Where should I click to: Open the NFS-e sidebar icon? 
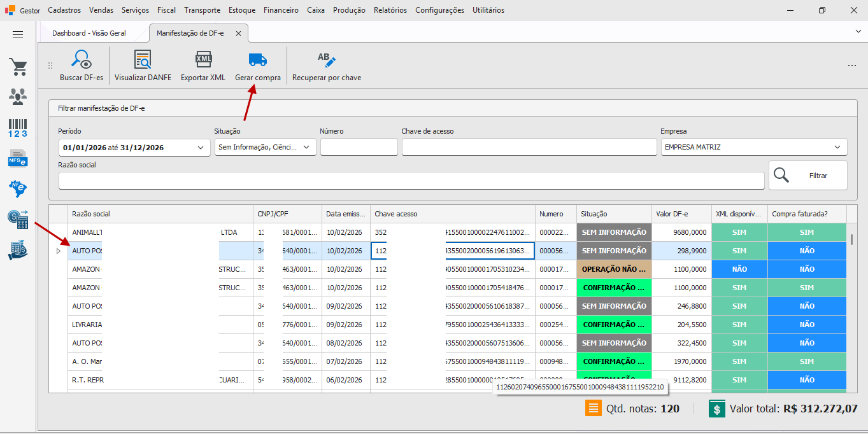(18, 158)
